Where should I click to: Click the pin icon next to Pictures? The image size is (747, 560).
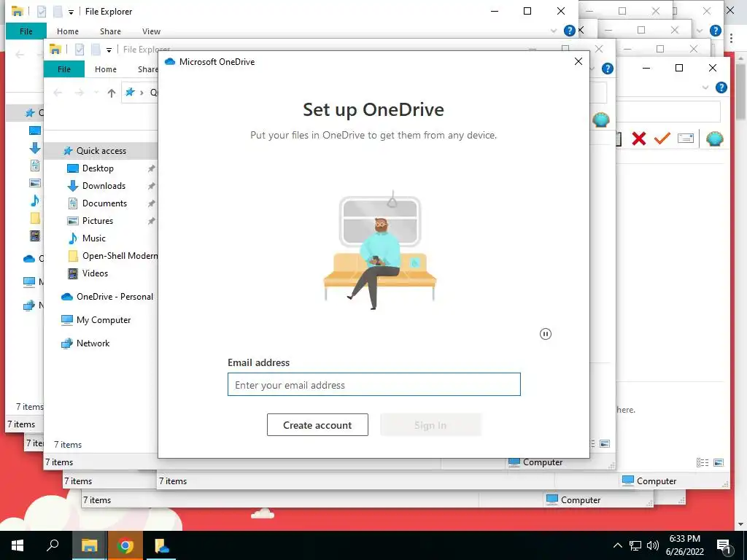coord(152,221)
